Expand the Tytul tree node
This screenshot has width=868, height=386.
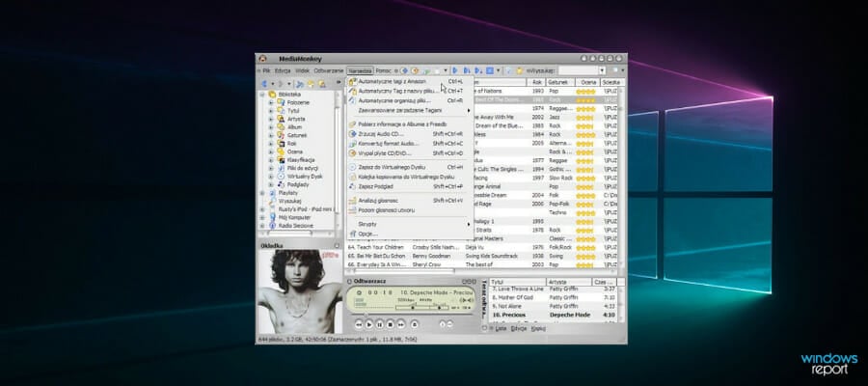click(271, 111)
